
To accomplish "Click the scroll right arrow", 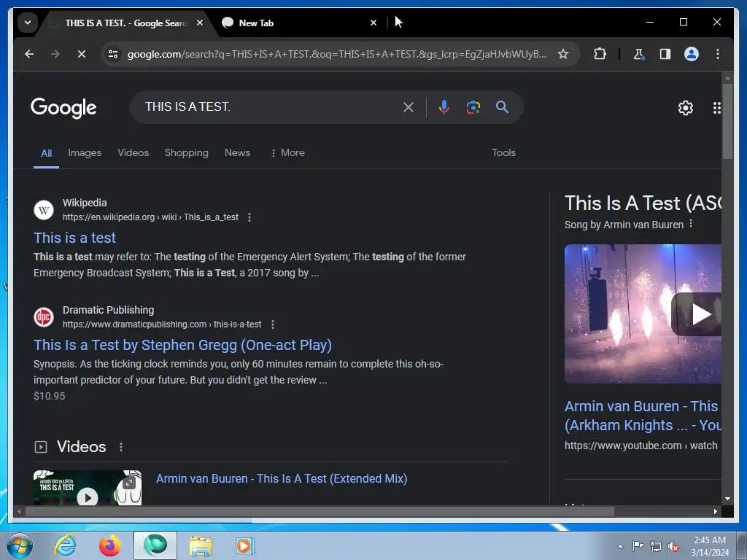I will [715, 511].
